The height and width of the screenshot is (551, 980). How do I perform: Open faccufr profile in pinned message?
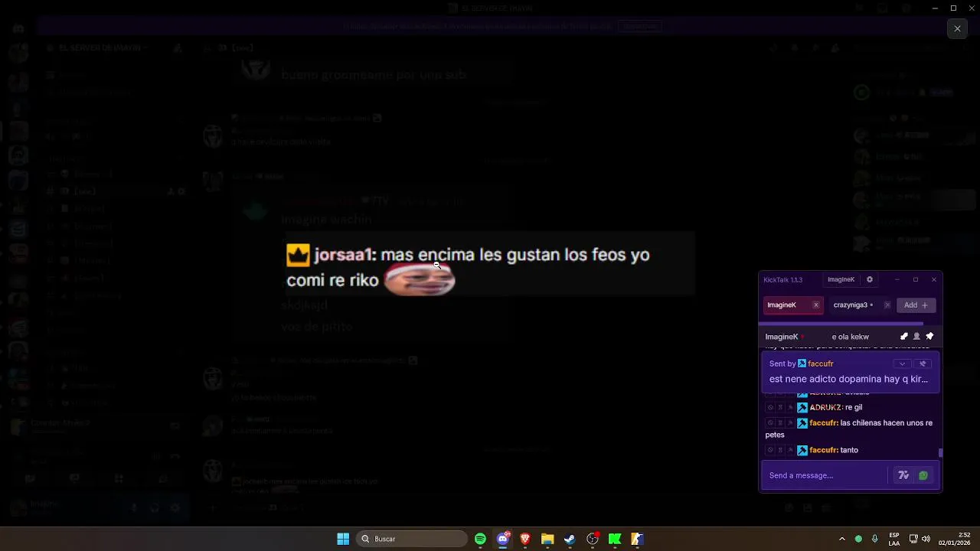(820, 364)
